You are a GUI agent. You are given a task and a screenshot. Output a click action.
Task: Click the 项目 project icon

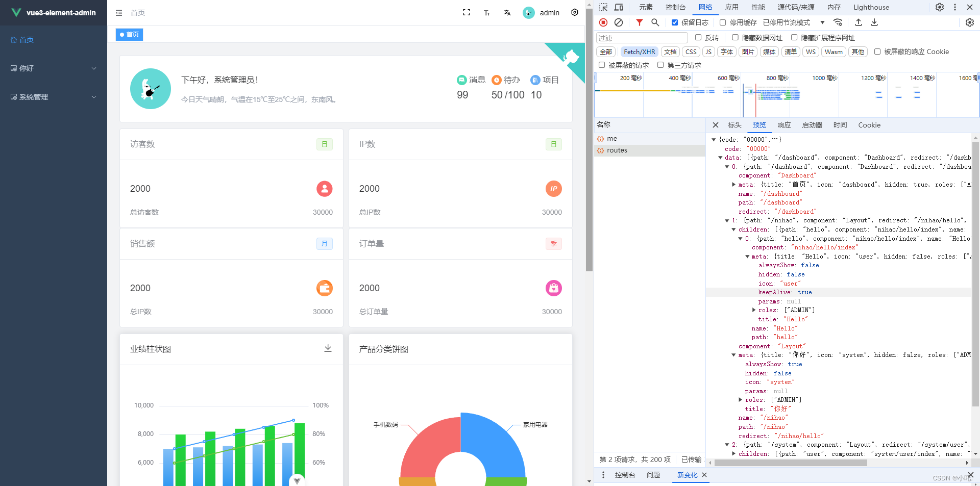coord(535,80)
